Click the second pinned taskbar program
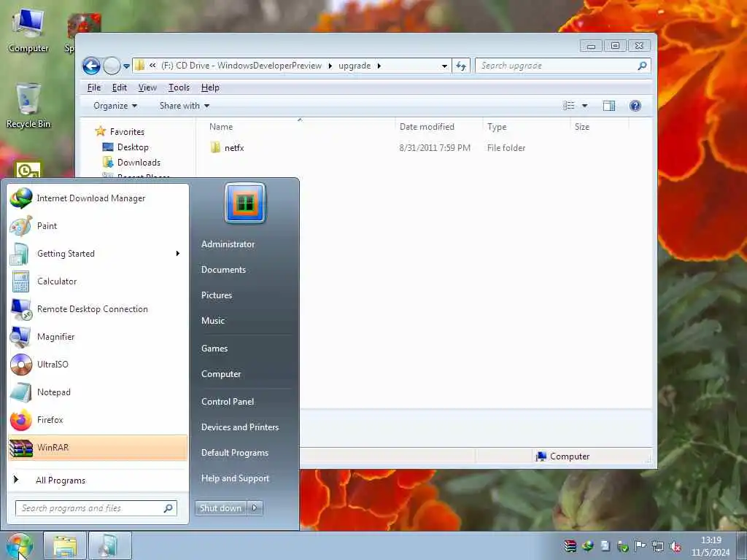 tap(110, 545)
